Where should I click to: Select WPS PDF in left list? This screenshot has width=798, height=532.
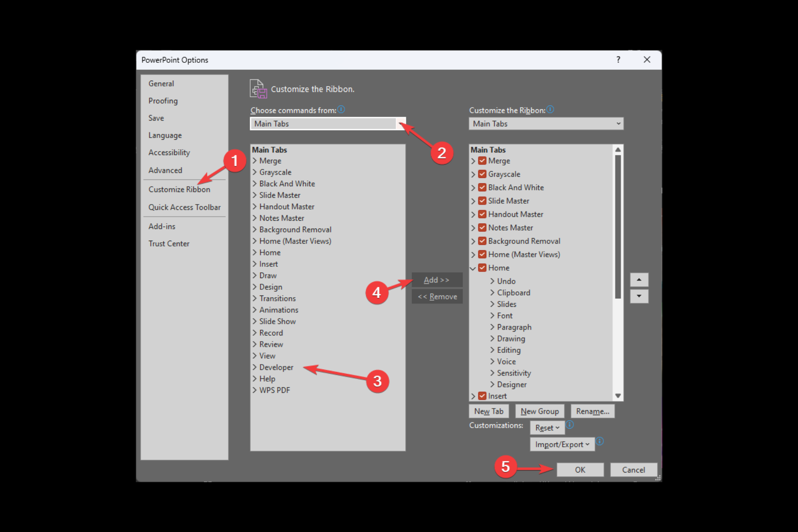tap(275, 390)
